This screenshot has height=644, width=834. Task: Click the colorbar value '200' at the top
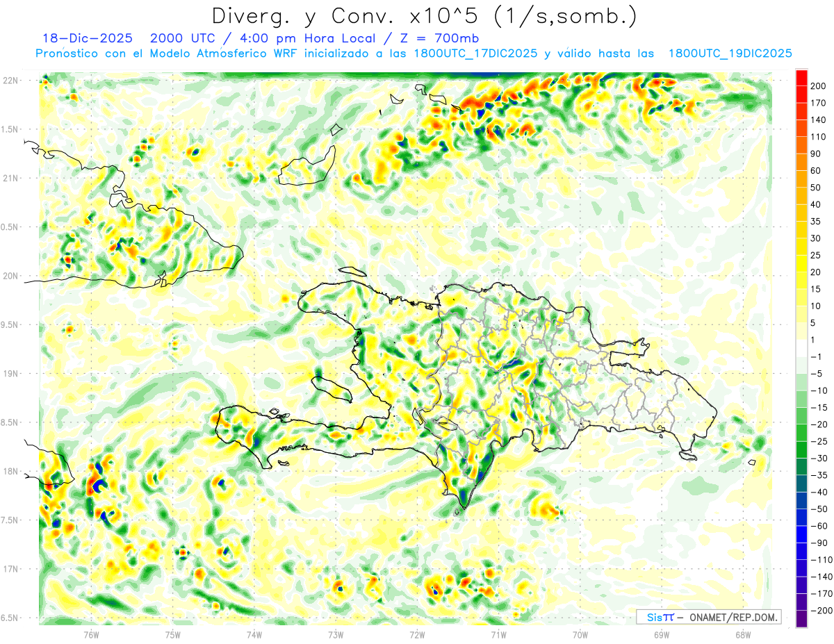pyautogui.click(x=819, y=85)
